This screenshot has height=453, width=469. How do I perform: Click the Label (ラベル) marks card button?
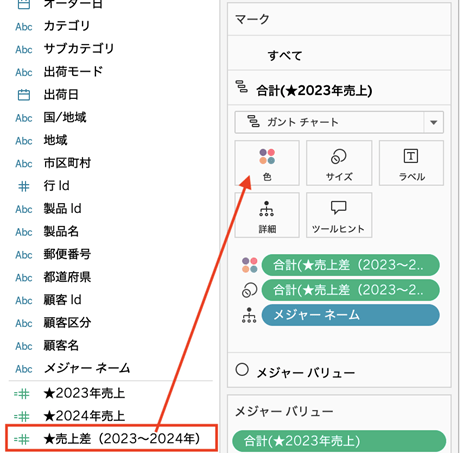(411, 163)
